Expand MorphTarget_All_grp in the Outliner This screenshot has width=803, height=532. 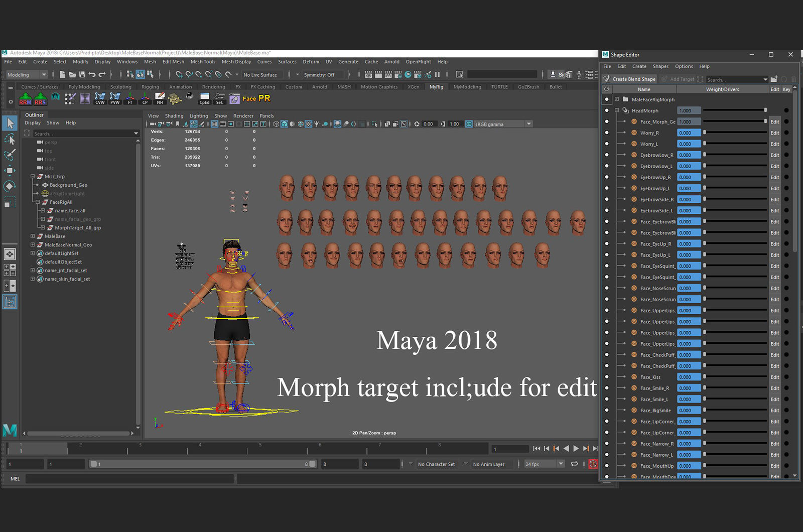pyautogui.click(x=43, y=227)
